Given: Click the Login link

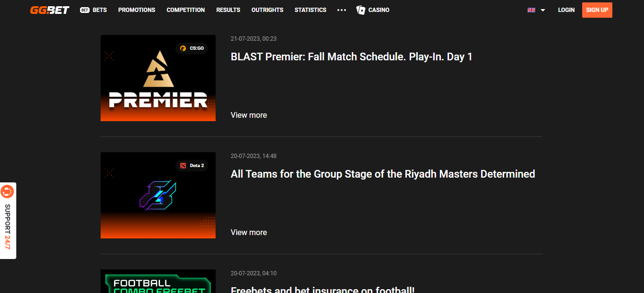Looking at the screenshot, I should click(x=566, y=10).
